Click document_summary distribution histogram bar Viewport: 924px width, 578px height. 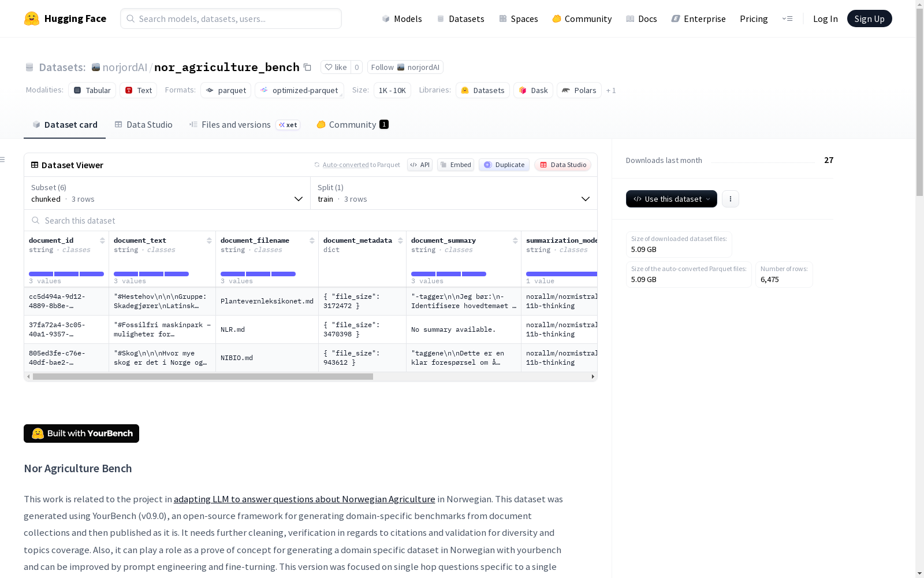(449, 274)
